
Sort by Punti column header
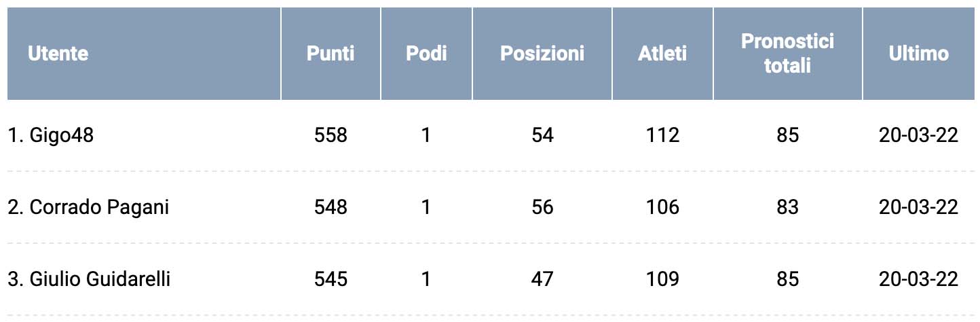point(331,54)
